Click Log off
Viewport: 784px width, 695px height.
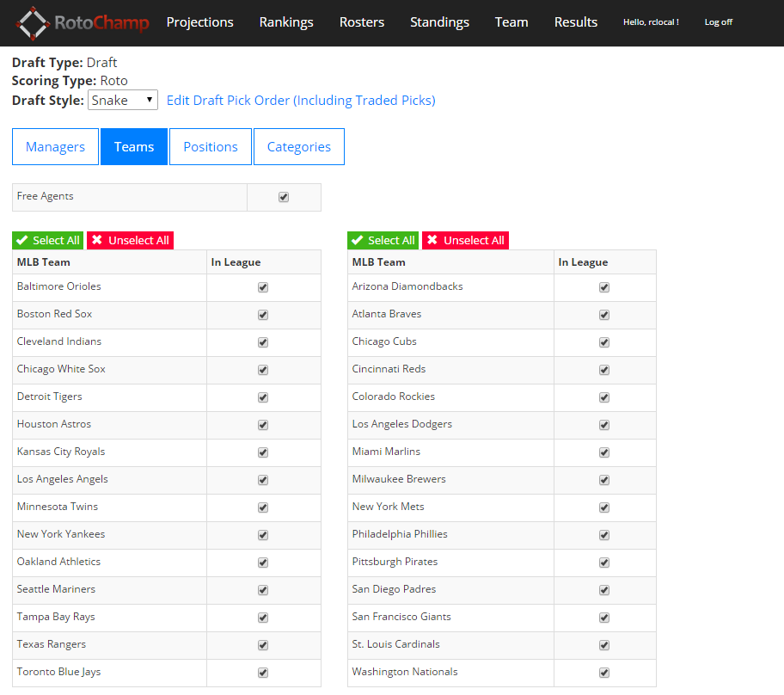718,22
